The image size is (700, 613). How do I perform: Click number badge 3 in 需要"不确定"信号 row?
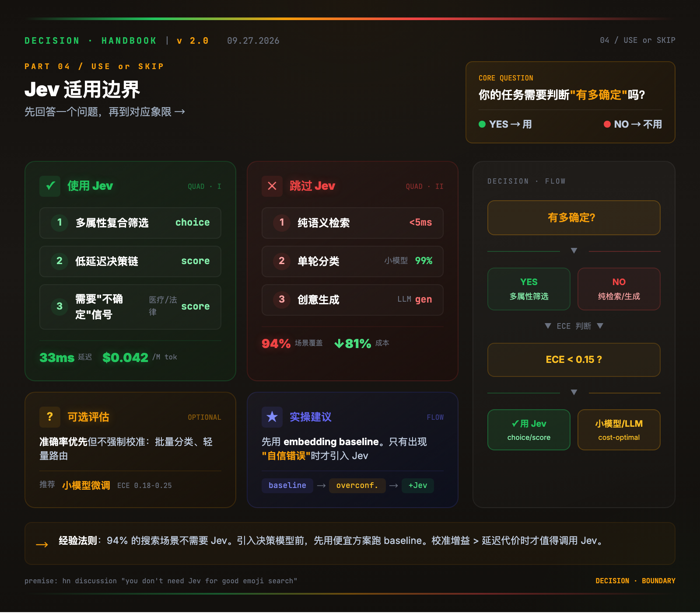59,306
